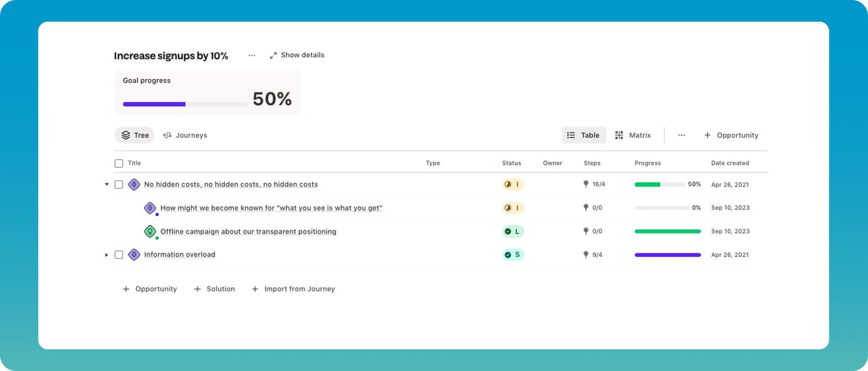Click the steps pin icon showing 9/4

coord(586,255)
